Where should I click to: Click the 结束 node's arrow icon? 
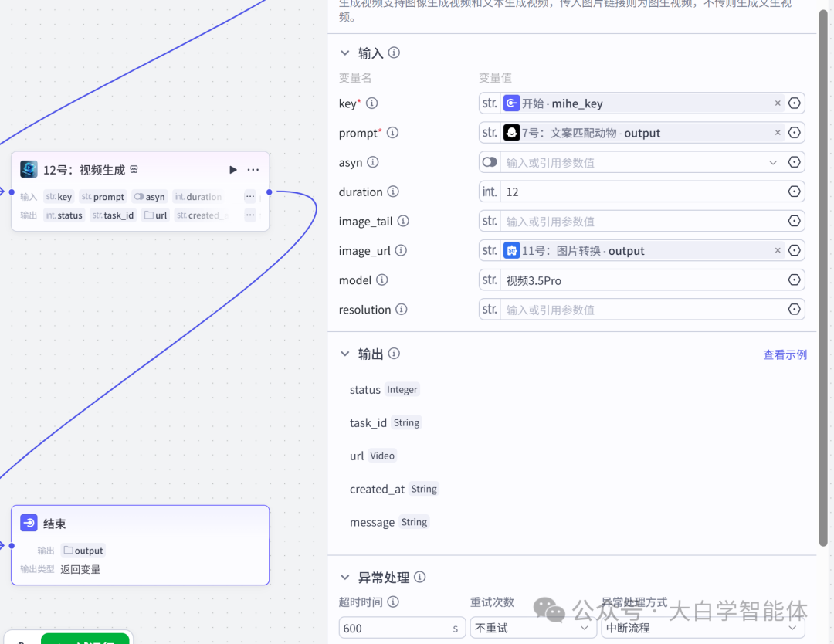tap(29, 523)
